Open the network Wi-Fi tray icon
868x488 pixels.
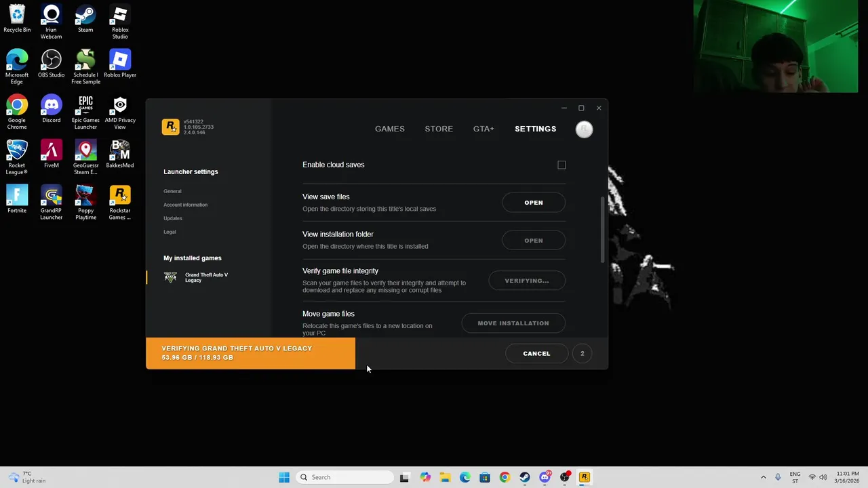point(812,477)
